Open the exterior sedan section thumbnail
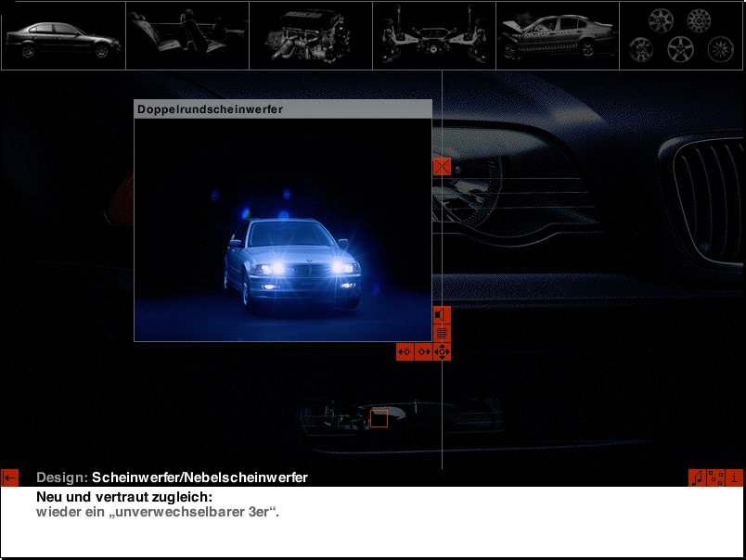This screenshot has height=560, width=746. [x=64, y=35]
